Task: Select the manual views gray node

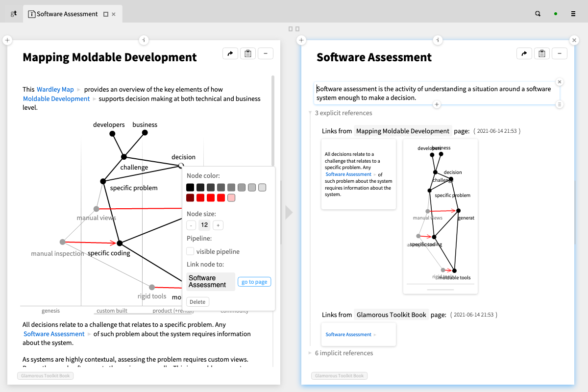Action: (97, 209)
